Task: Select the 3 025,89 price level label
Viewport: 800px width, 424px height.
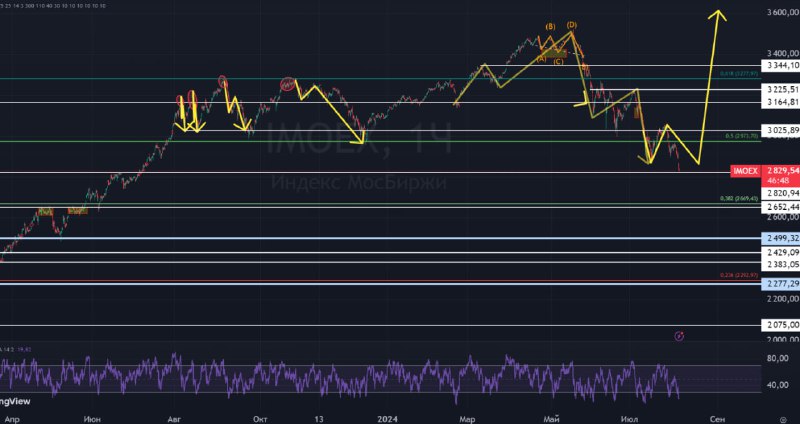Action: click(780, 131)
